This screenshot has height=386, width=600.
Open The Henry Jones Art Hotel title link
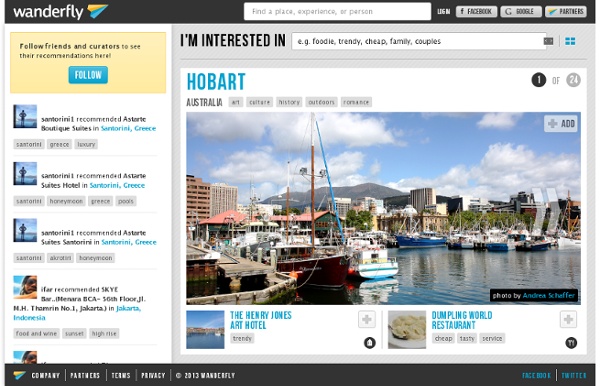261,320
